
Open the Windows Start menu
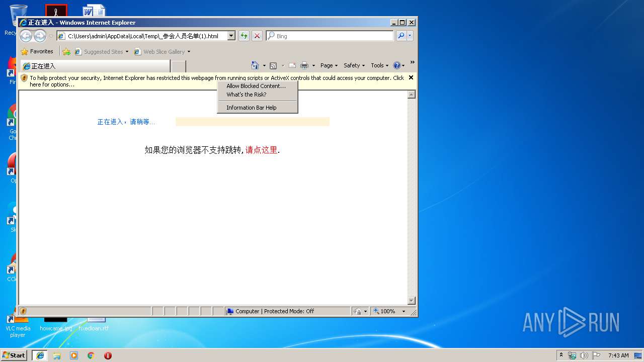pos(14,355)
